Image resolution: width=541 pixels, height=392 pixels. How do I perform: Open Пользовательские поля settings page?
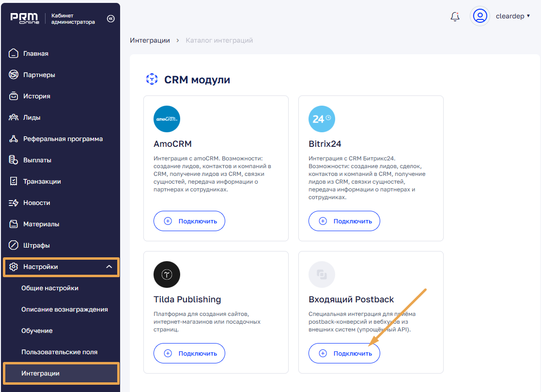pos(59,352)
